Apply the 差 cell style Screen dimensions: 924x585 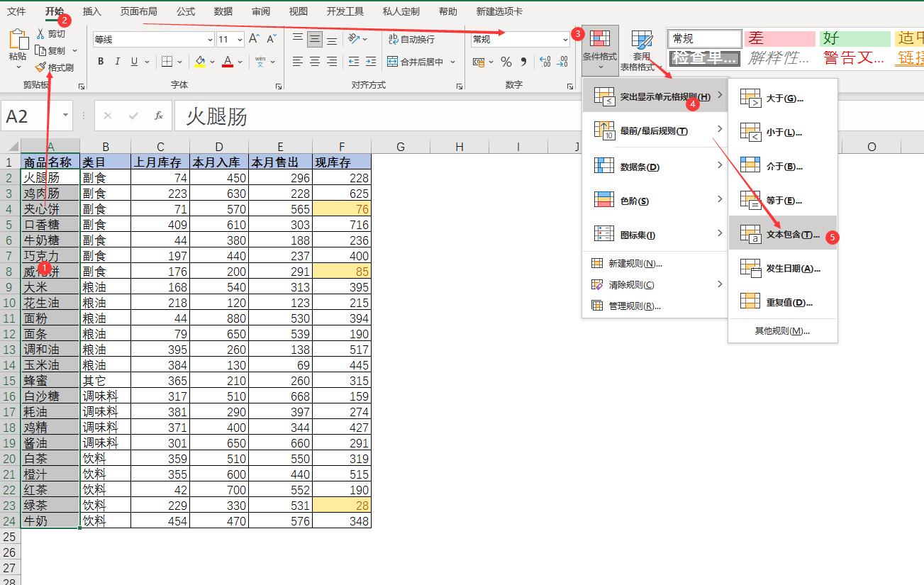pyautogui.click(x=779, y=39)
